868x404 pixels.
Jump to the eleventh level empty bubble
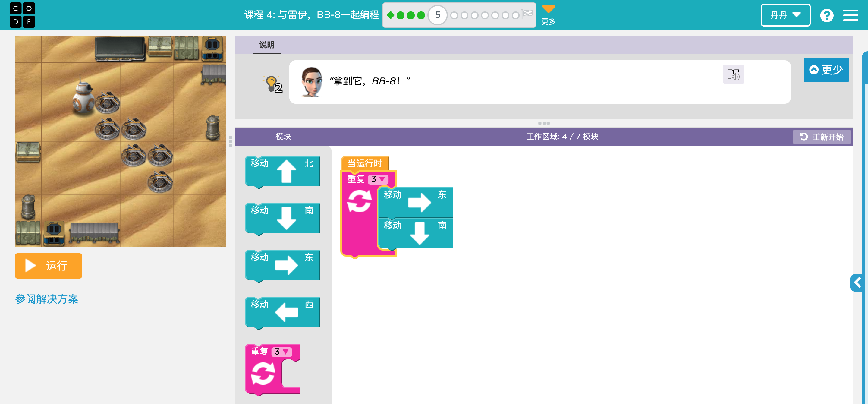[x=505, y=15]
